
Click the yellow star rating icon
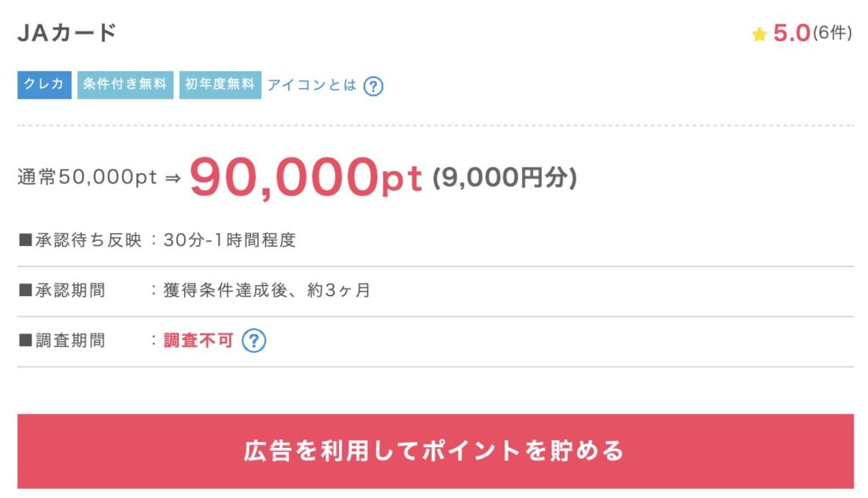point(759,35)
